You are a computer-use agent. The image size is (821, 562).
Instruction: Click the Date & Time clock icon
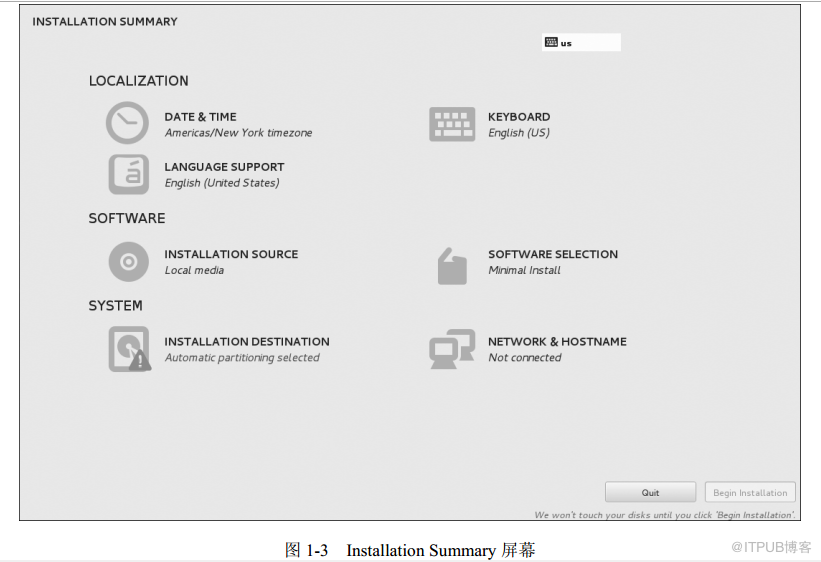coord(127,123)
